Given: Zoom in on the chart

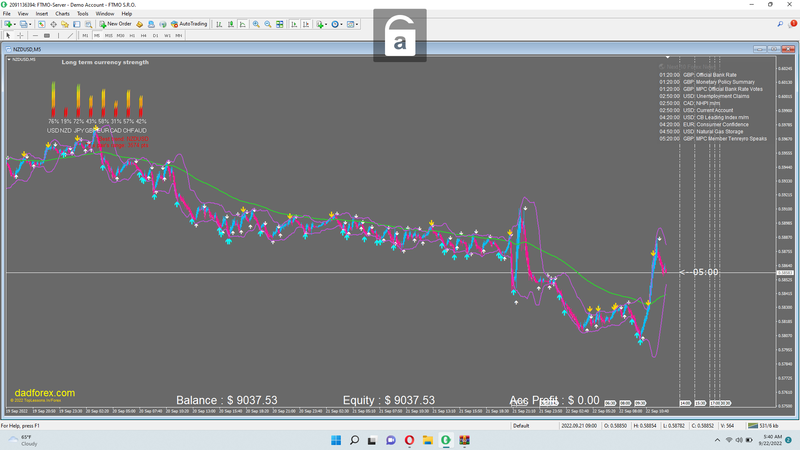Looking at the screenshot, I should click(x=256, y=24).
